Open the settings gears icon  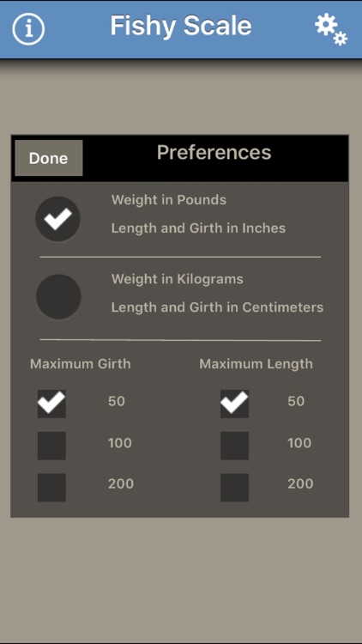pyautogui.click(x=331, y=29)
